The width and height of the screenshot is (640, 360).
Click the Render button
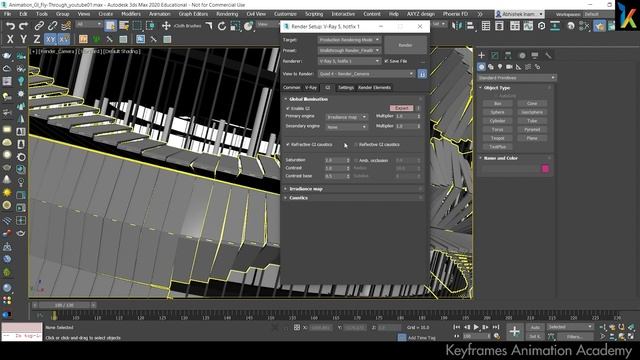pyautogui.click(x=405, y=45)
